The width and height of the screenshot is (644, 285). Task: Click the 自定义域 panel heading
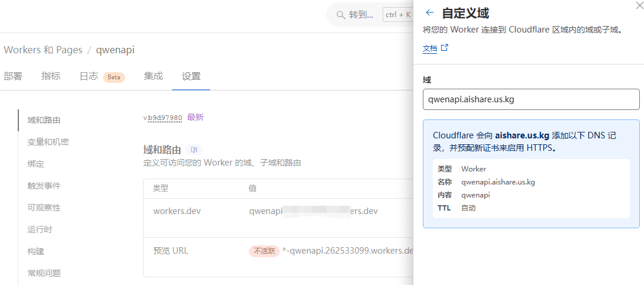[x=465, y=13]
